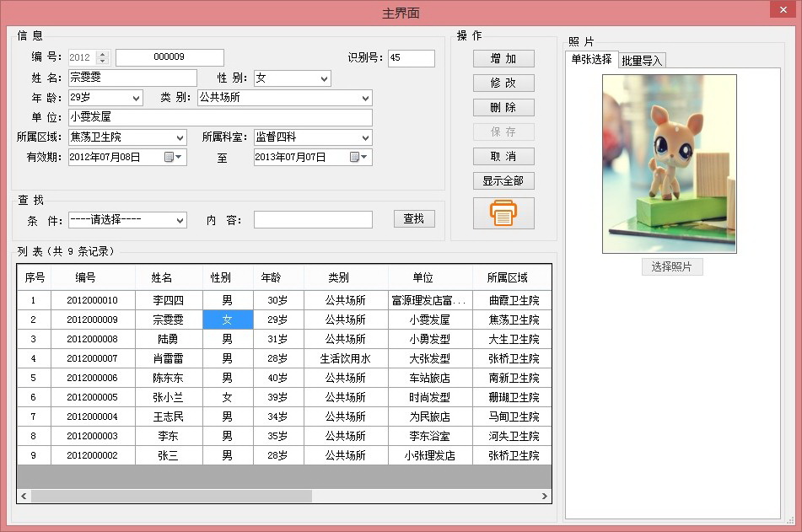Expand the 年龄 dropdown showing 29岁

point(136,98)
